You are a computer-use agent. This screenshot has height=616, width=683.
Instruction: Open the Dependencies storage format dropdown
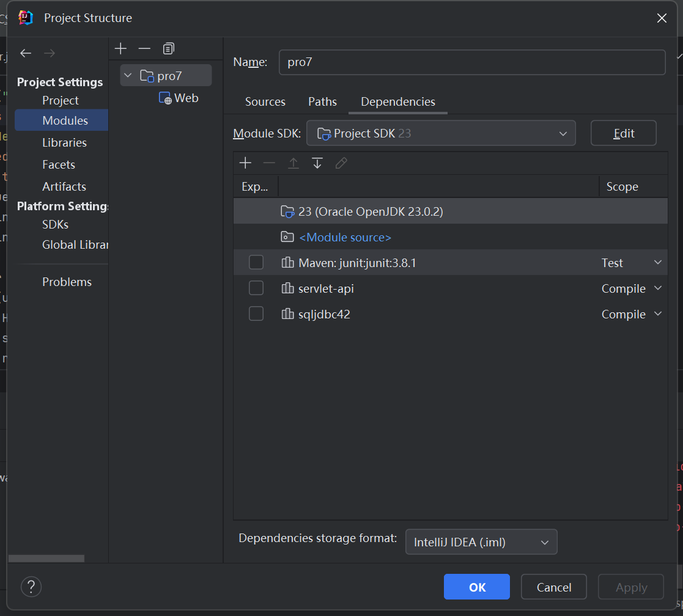click(x=481, y=542)
